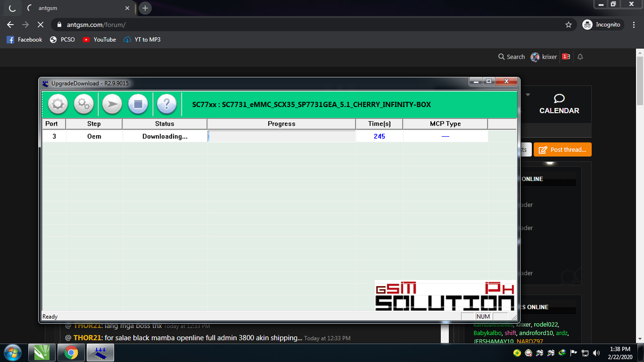The width and height of the screenshot is (644, 362).
Task: Click the Step column header
Action: tap(94, 124)
